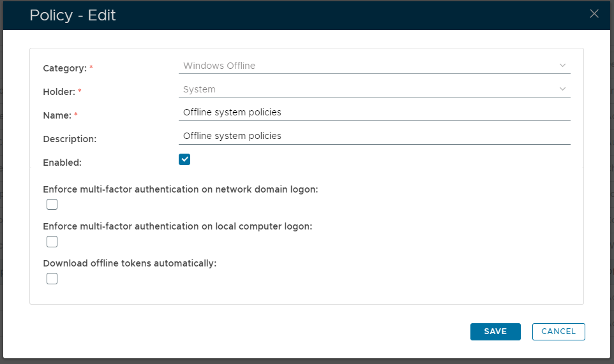
Task: Focus the Description text field
Action: 374,136
